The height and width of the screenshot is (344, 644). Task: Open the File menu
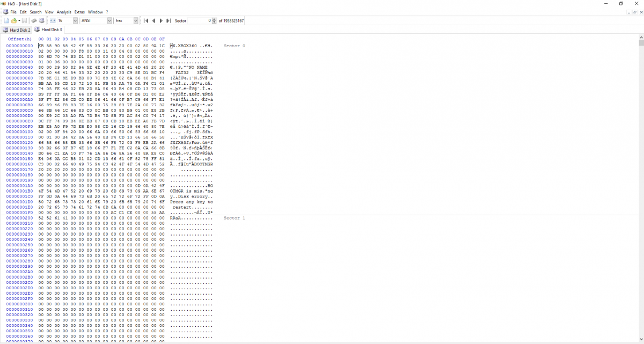[x=13, y=12]
